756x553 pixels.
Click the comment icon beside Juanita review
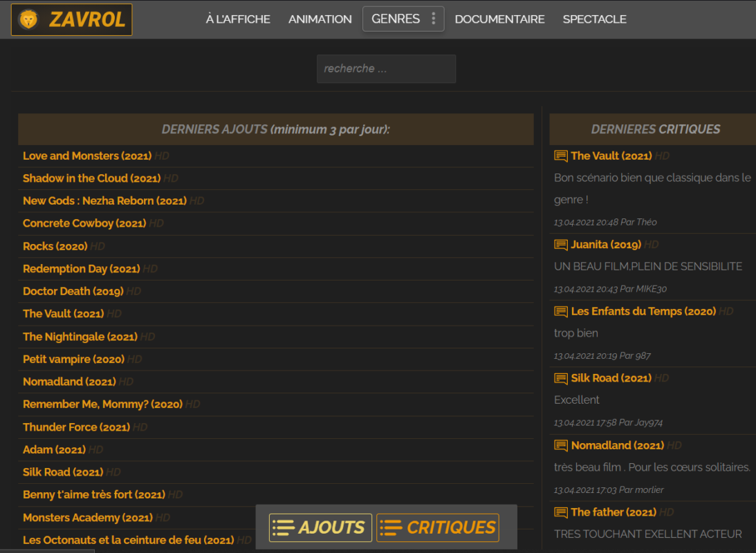pos(561,245)
